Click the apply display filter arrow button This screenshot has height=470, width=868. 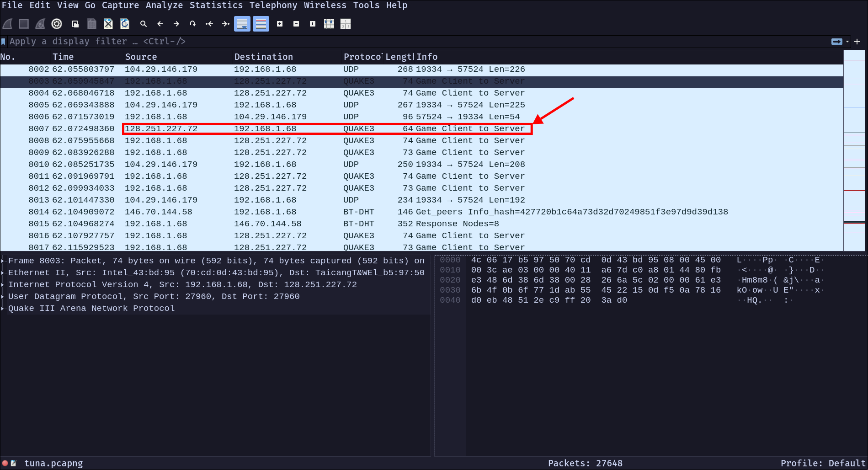[836, 42]
